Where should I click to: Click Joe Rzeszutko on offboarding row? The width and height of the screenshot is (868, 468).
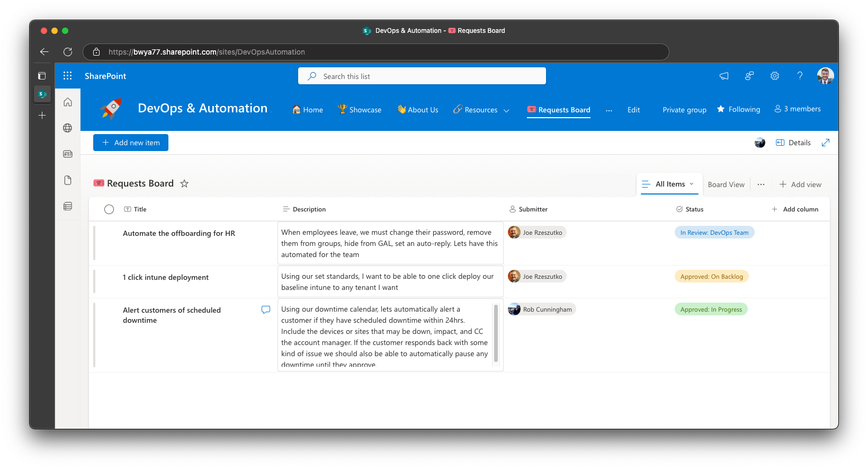pyautogui.click(x=537, y=233)
